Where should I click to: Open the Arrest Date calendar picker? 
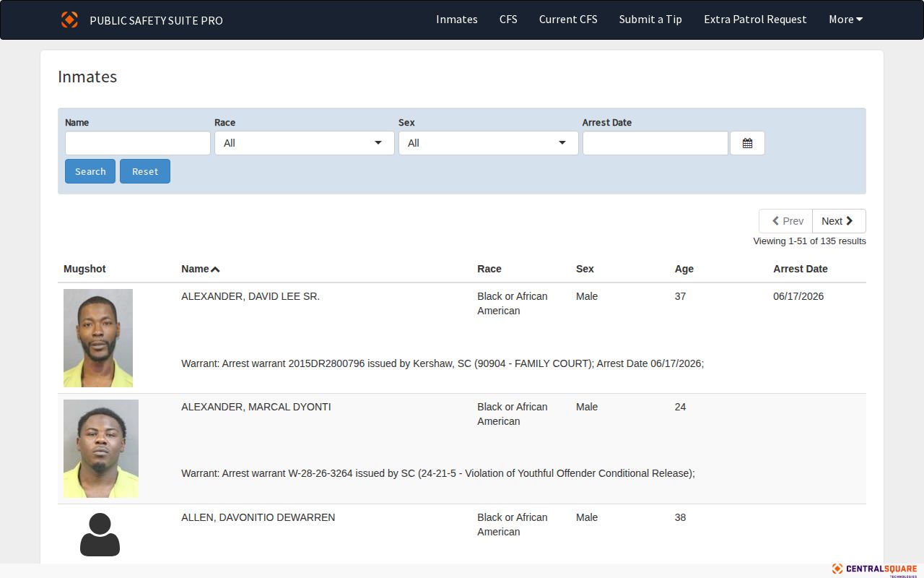(x=747, y=143)
